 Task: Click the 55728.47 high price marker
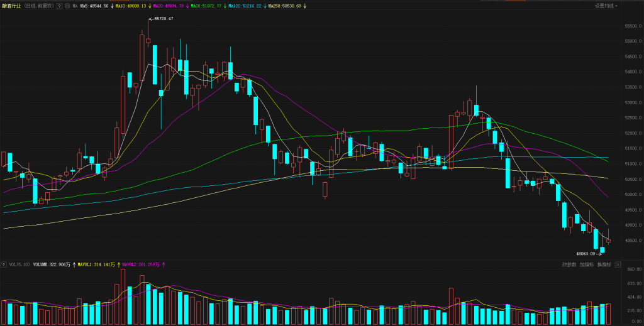pyautogui.click(x=162, y=19)
